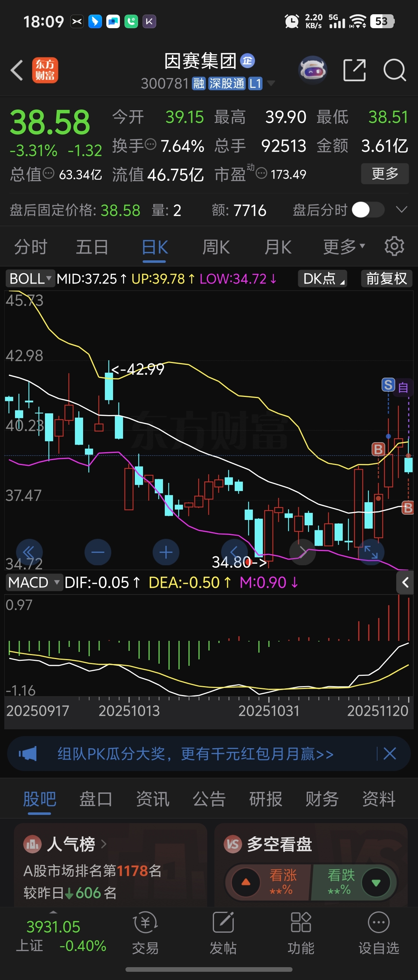The image size is (418, 980).
Task: Open the 盘口 tab
Action: point(96,799)
